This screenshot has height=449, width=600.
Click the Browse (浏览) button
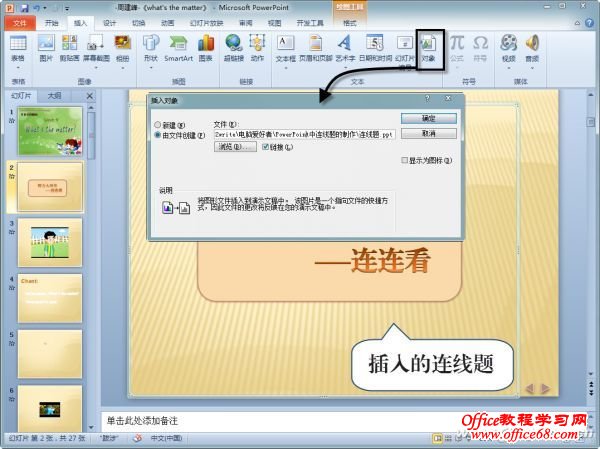coord(235,147)
